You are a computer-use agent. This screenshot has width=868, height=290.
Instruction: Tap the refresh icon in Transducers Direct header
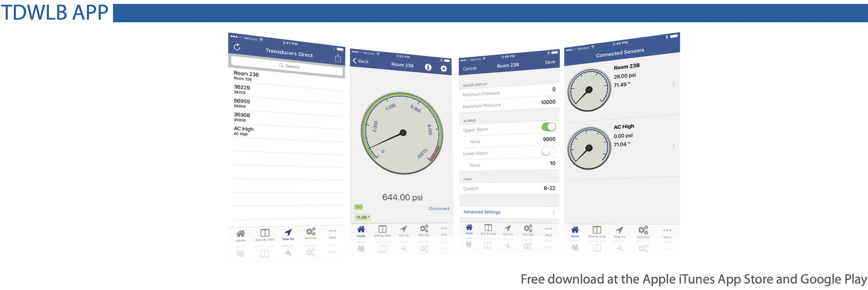pos(237,47)
